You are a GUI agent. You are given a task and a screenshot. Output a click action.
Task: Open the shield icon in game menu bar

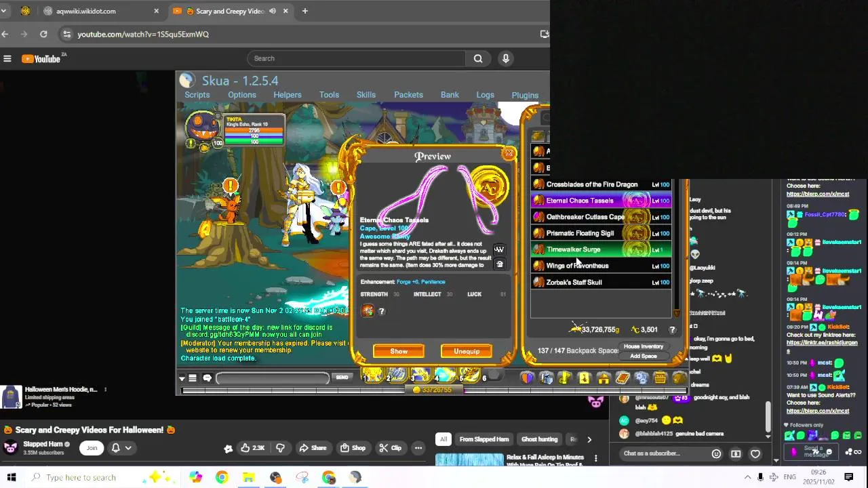[527, 378]
